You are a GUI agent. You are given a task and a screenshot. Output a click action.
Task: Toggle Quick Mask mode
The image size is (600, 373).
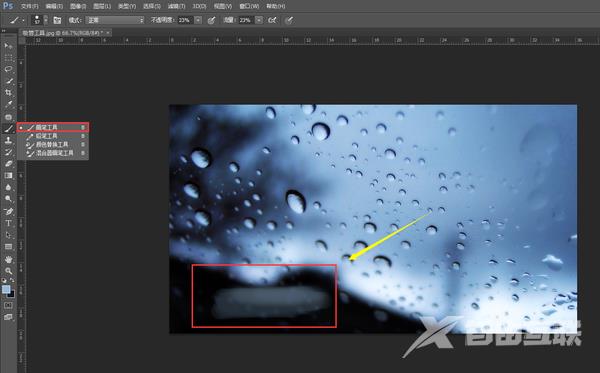8,305
